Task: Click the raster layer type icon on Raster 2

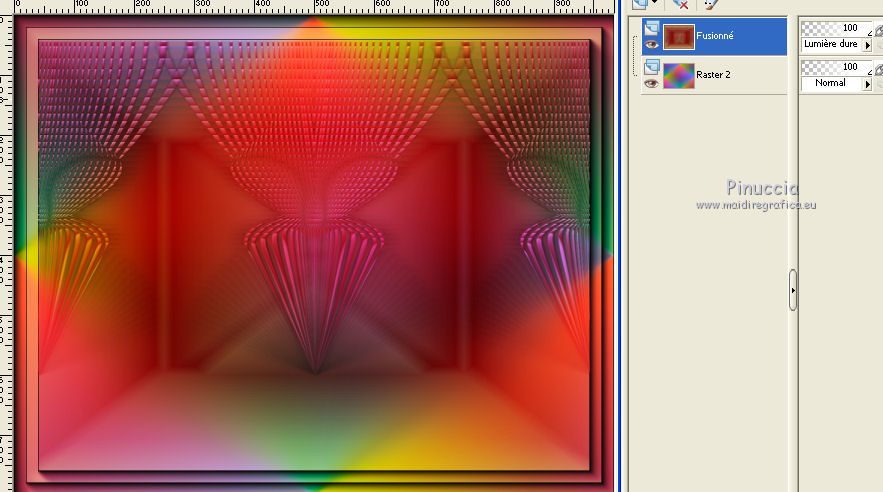Action: tap(652, 67)
